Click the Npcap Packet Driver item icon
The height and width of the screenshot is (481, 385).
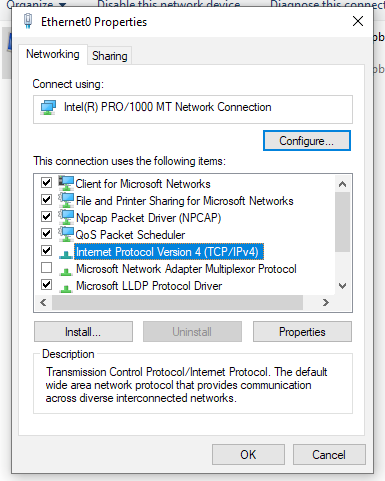[x=66, y=218]
